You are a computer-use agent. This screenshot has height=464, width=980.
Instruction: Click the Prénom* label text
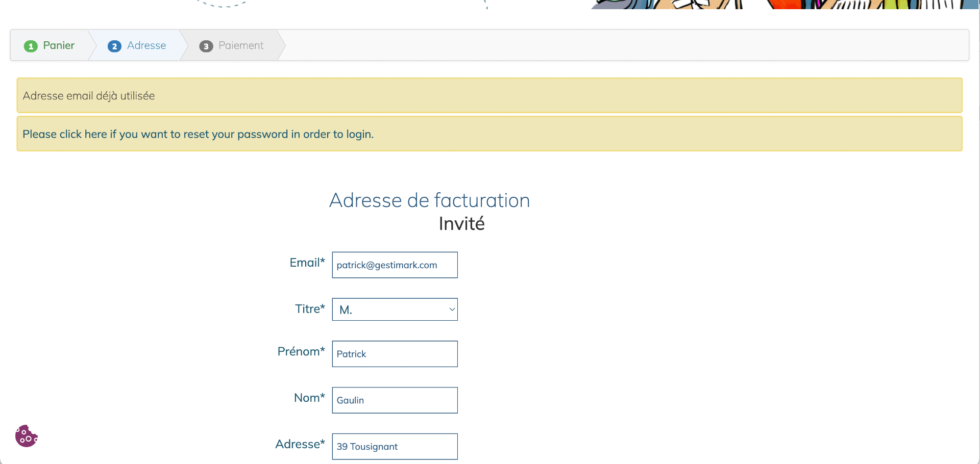(301, 352)
